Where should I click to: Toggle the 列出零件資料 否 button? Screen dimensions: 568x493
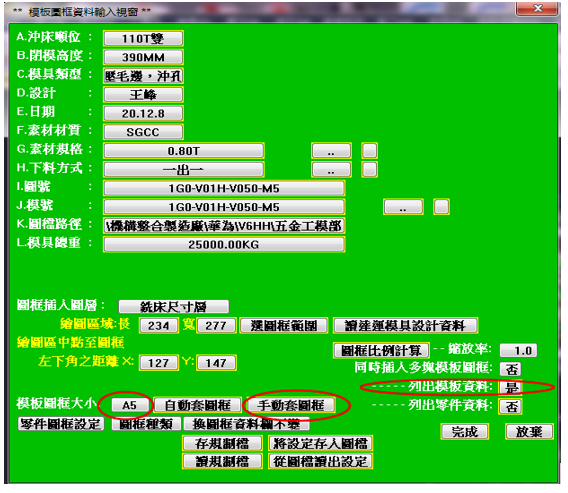click(x=511, y=406)
